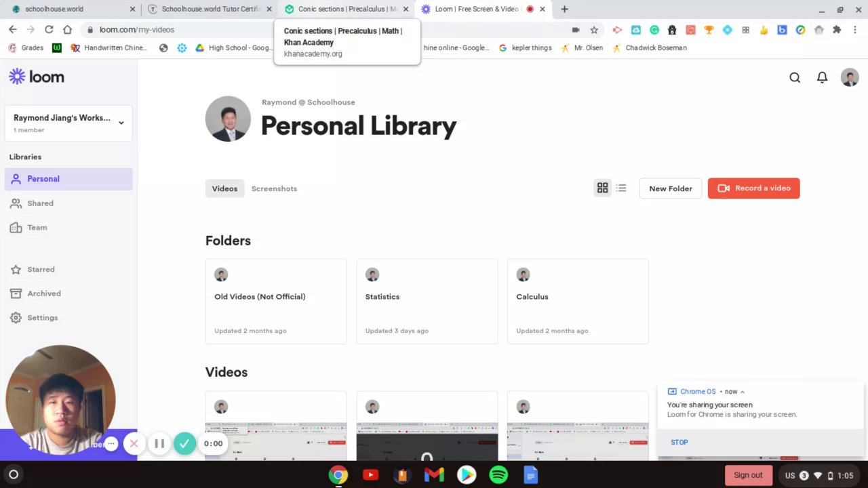Click the Sign out button
The width and height of the screenshot is (868, 488).
click(748, 475)
